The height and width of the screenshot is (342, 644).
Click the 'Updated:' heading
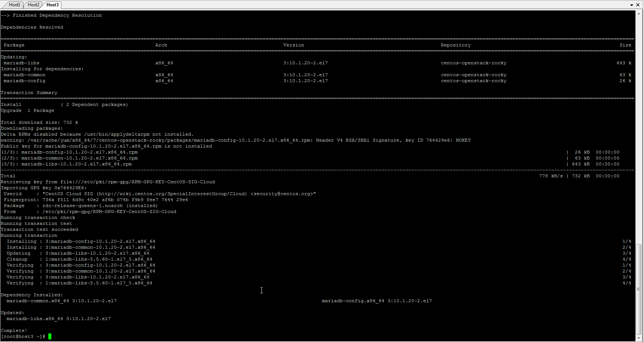point(13,313)
